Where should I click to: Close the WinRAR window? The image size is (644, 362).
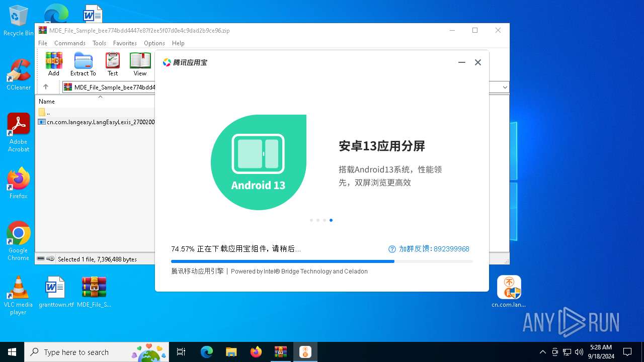pos(498,30)
